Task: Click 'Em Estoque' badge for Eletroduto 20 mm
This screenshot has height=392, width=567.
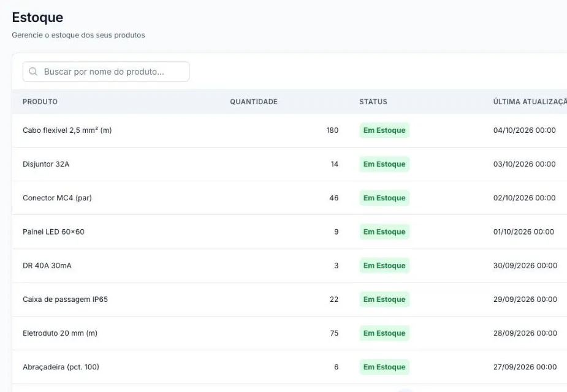Action: (x=384, y=333)
